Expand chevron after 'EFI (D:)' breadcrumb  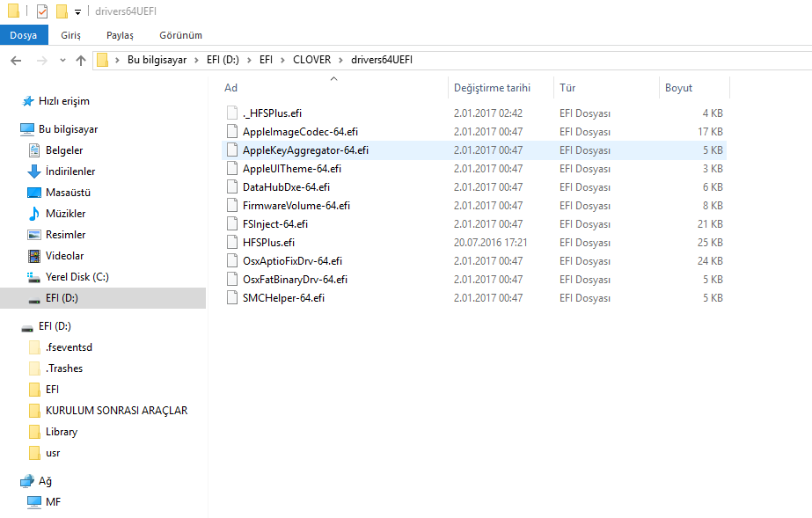click(249, 60)
